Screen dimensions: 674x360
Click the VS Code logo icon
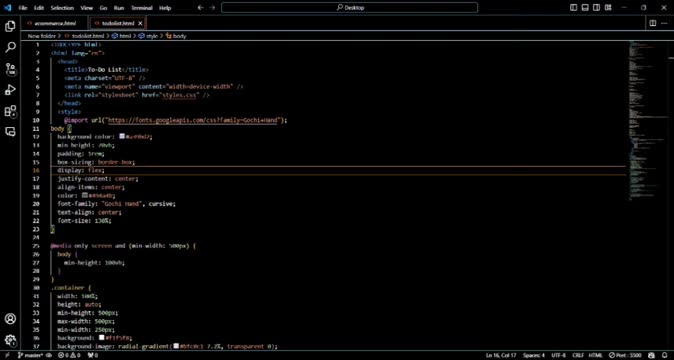[7, 8]
